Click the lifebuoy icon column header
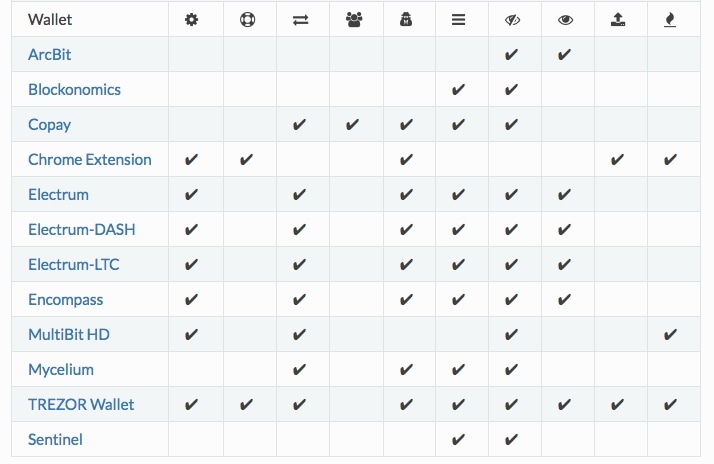This screenshot has width=714, height=464. pyautogui.click(x=247, y=20)
